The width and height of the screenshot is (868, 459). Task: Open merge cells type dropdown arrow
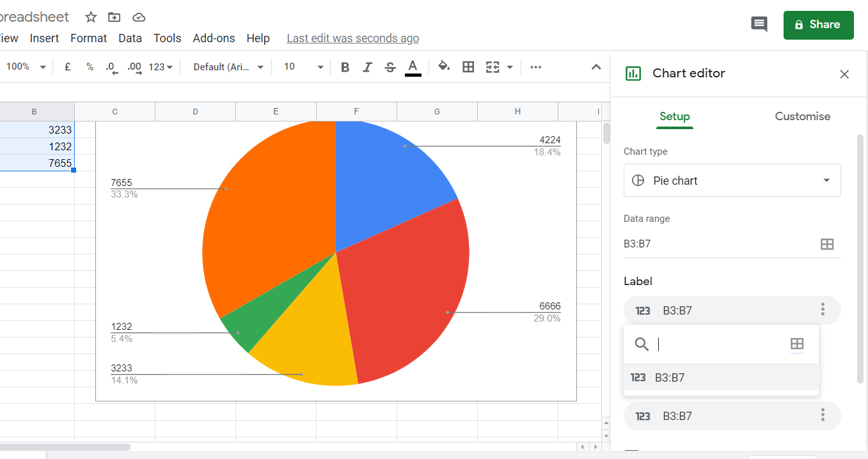510,66
